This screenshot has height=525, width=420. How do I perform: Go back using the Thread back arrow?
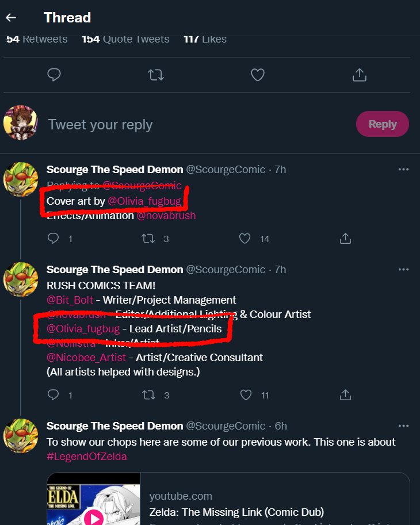point(11,17)
